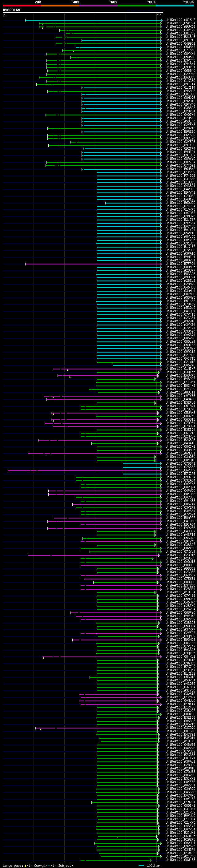Open hit UniRef100_C3VEQ0

click(x=180, y=30)
